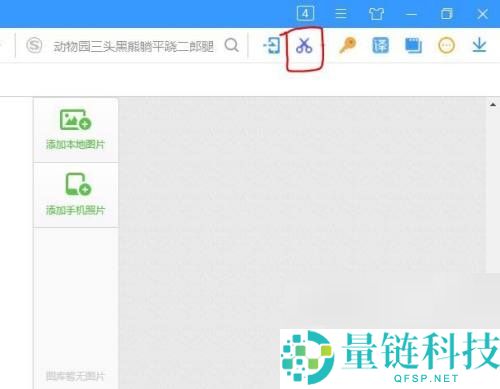500x389 pixels.
Task: Click the search box with news text
Action: pos(133,46)
